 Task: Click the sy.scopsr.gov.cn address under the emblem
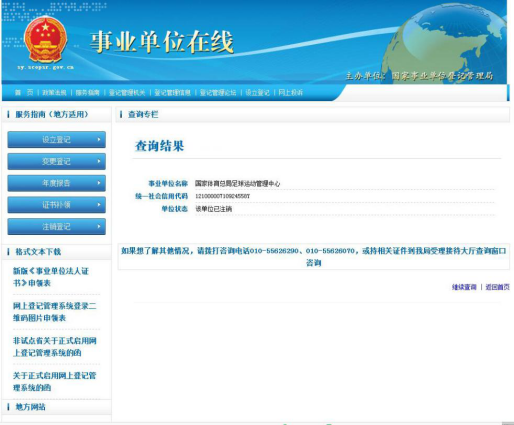pyautogui.click(x=46, y=67)
